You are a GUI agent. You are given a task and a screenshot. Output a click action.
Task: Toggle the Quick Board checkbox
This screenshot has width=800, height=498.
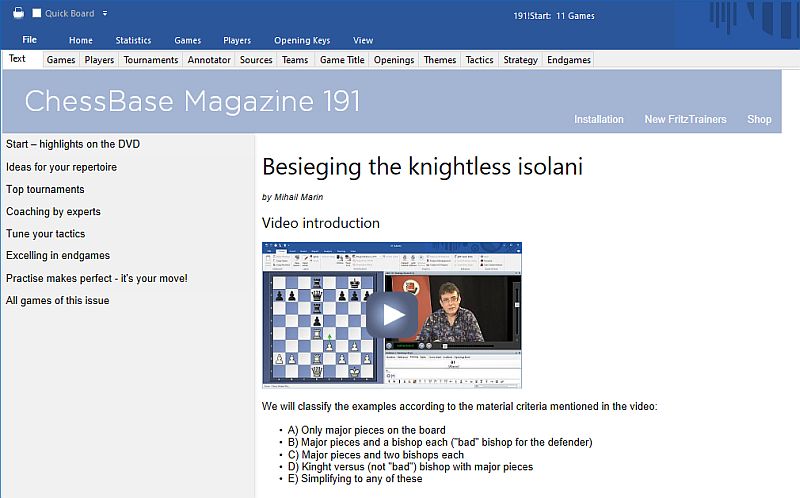(37, 13)
